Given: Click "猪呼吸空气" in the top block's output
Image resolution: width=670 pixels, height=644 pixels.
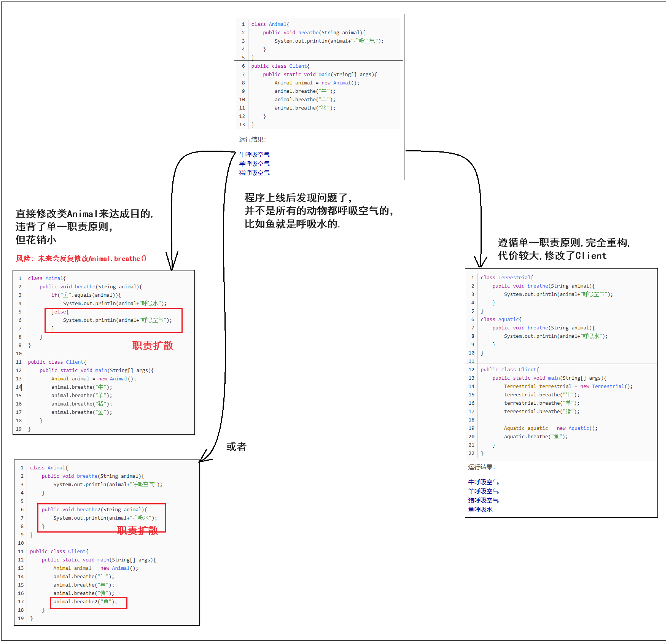Looking at the screenshot, I should (x=254, y=173).
